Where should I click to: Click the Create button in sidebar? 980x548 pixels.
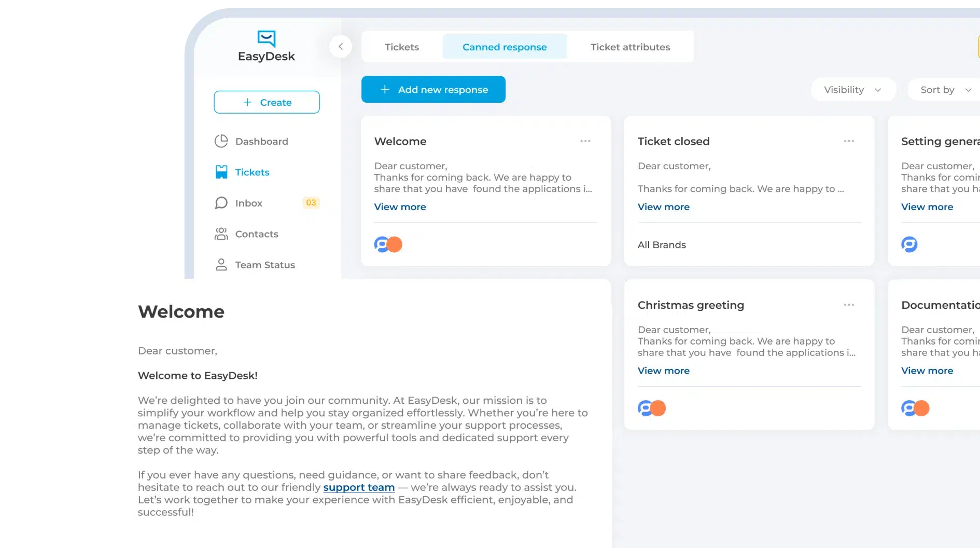[267, 102]
